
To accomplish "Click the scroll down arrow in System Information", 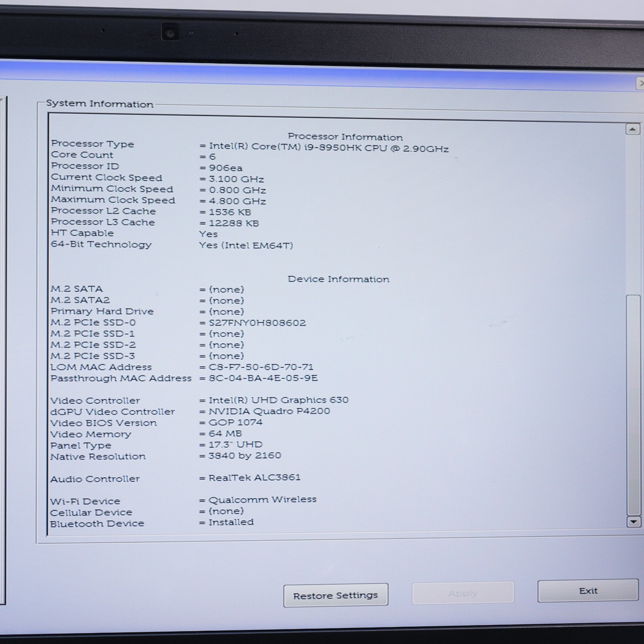I will tap(634, 522).
